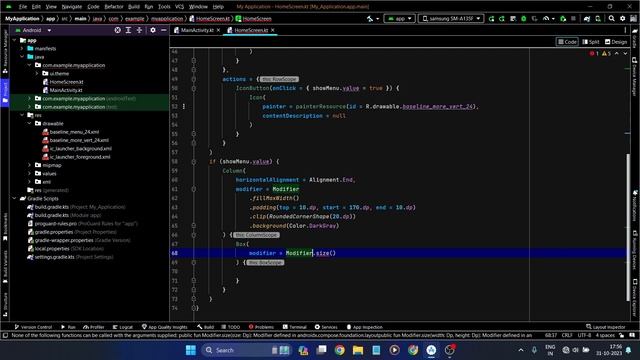The width and height of the screenshot is (640, 360).
Task: Open the app run configuration dropdown
Action: pos(400,19)
